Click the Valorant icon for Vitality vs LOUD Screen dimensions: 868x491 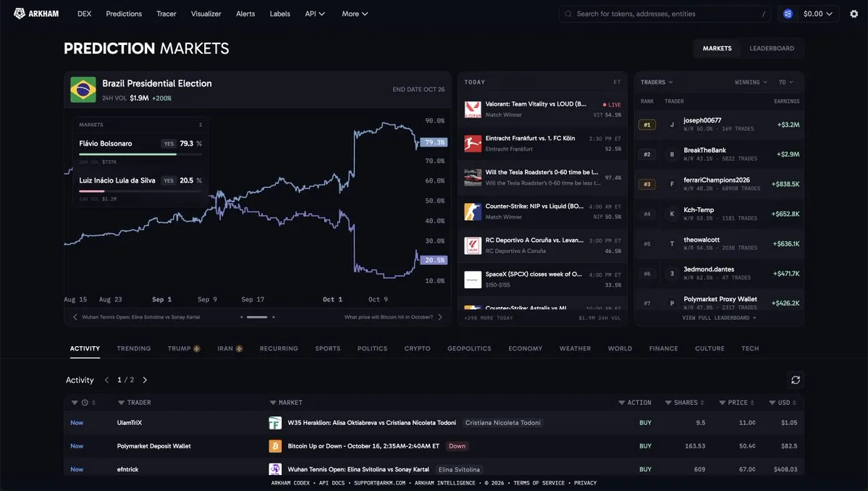pos(473,109)
